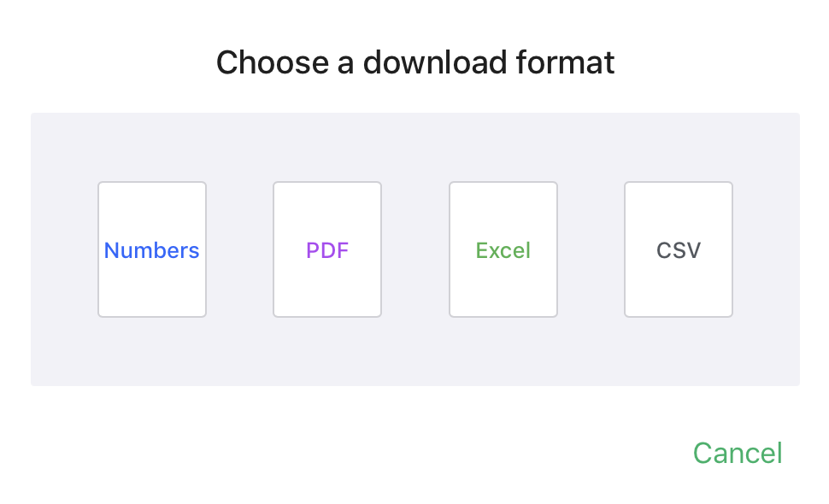Viewport: 829px width, 504px height.
Task: Choose the Numbers download format
Action: [x=152, y=249]
